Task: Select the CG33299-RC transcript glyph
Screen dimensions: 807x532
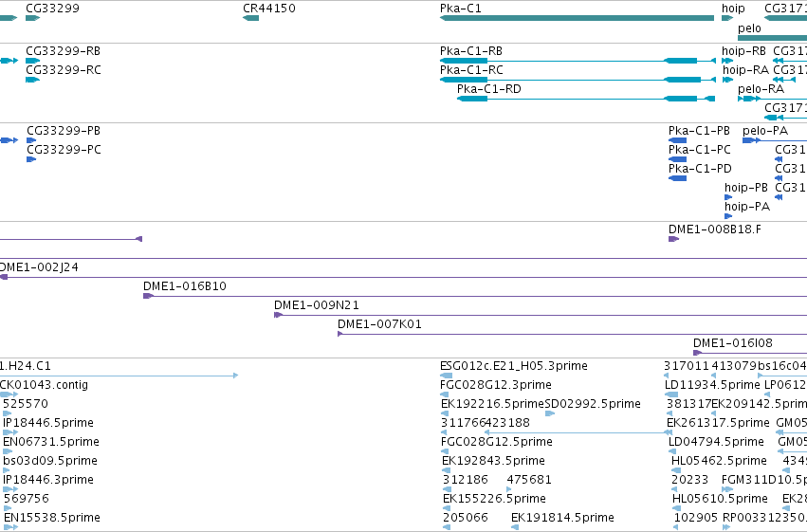Action: (x=32, y=80)
